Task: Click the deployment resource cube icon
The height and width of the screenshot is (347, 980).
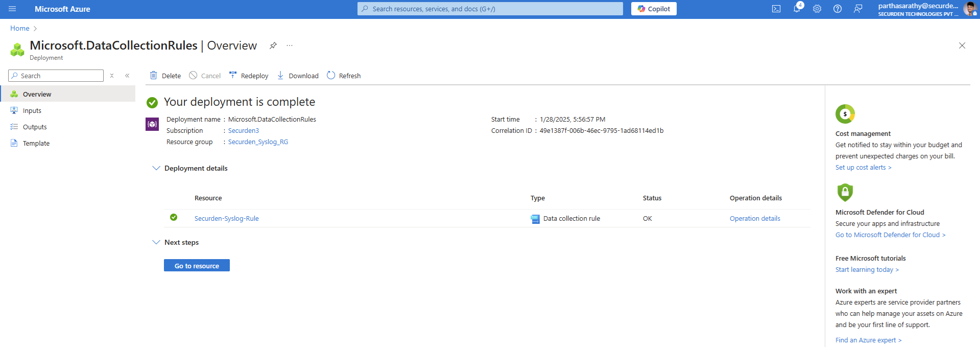Action: pos(152,124)
